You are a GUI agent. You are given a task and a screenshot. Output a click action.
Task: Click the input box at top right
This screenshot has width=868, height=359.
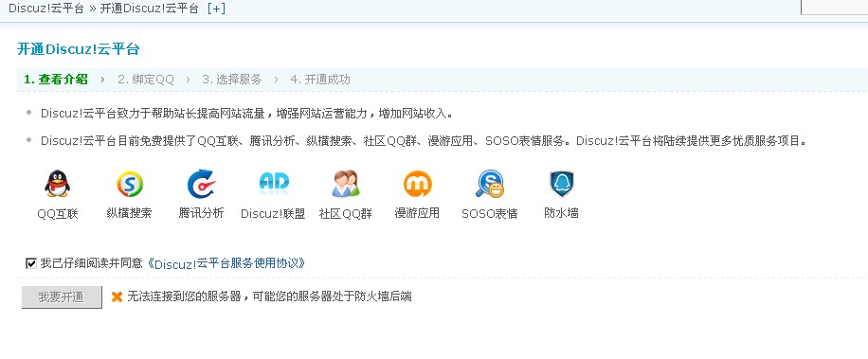834,7
